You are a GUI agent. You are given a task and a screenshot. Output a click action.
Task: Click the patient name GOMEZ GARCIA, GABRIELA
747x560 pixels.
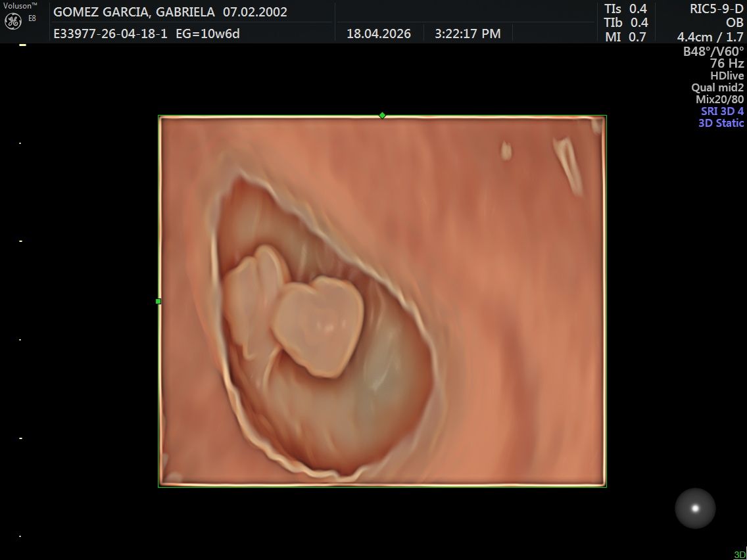134,12
